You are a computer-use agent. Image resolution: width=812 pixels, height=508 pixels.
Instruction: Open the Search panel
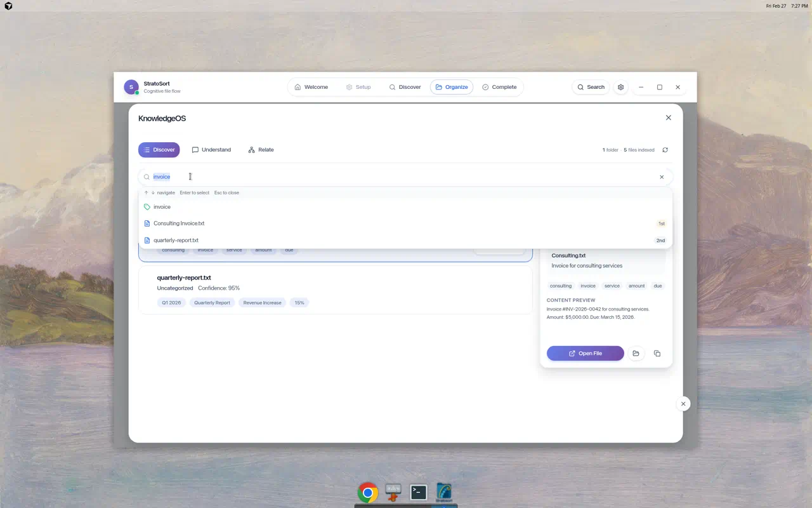[590, 87]
